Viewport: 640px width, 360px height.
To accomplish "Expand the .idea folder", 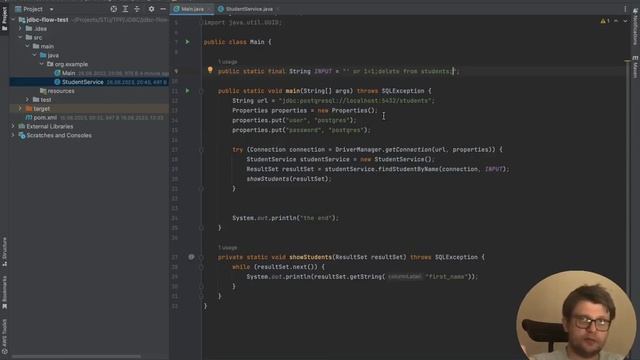I will click(x=20, y=29).
